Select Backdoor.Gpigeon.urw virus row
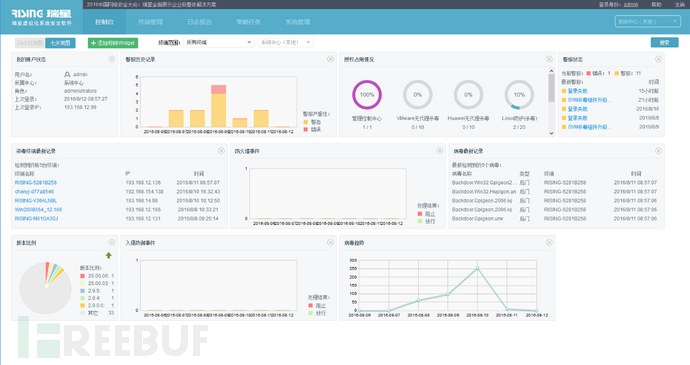Viewport: 690px width, 365px height. point(554,218)
